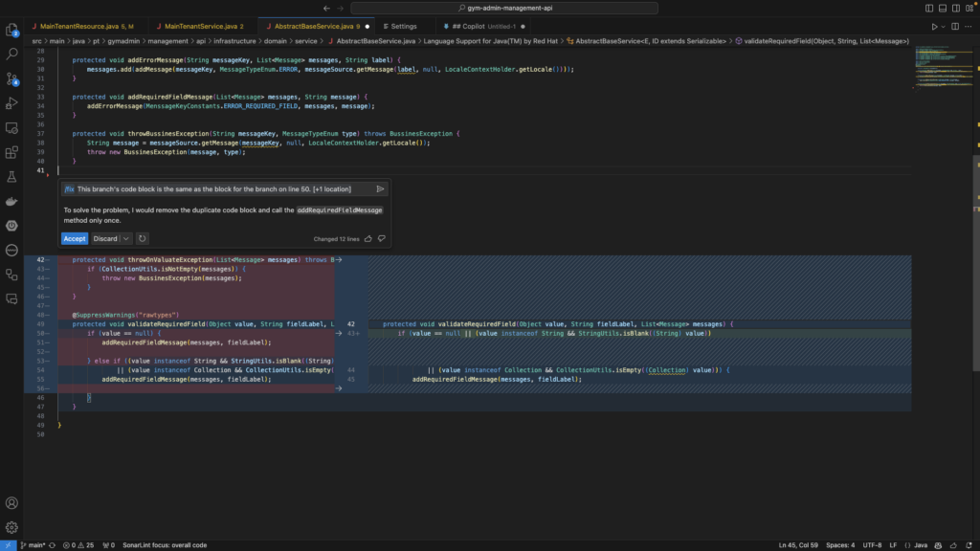
Task: Open the Extensions view
Action: coord(11,152)
